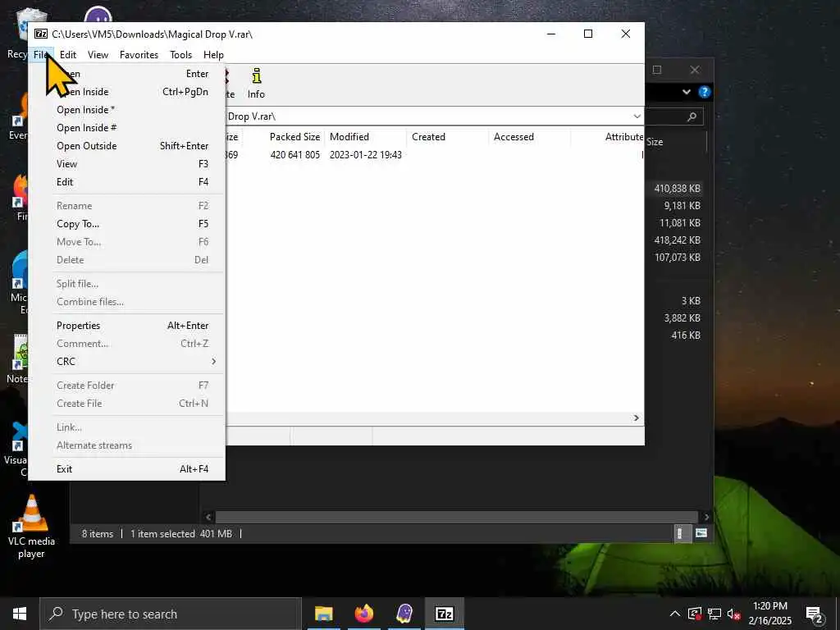Click the help question mark in Explorer window
This screenshot has width=840, height=630.
click(x=704, y=92)
